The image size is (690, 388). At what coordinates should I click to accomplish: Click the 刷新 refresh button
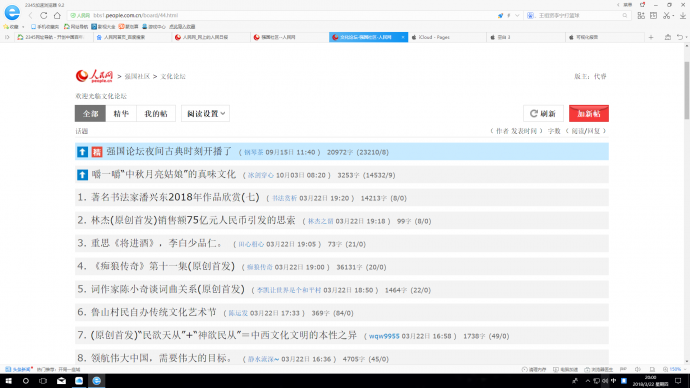543,113
